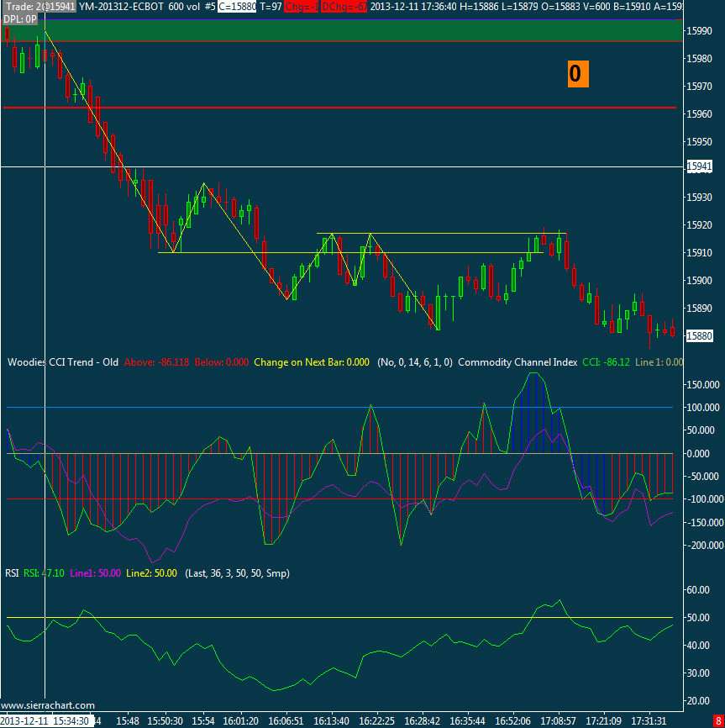Click the magenta Line1: 50.00 label
This screenshot has width=725, height=728.
[95, 573]
